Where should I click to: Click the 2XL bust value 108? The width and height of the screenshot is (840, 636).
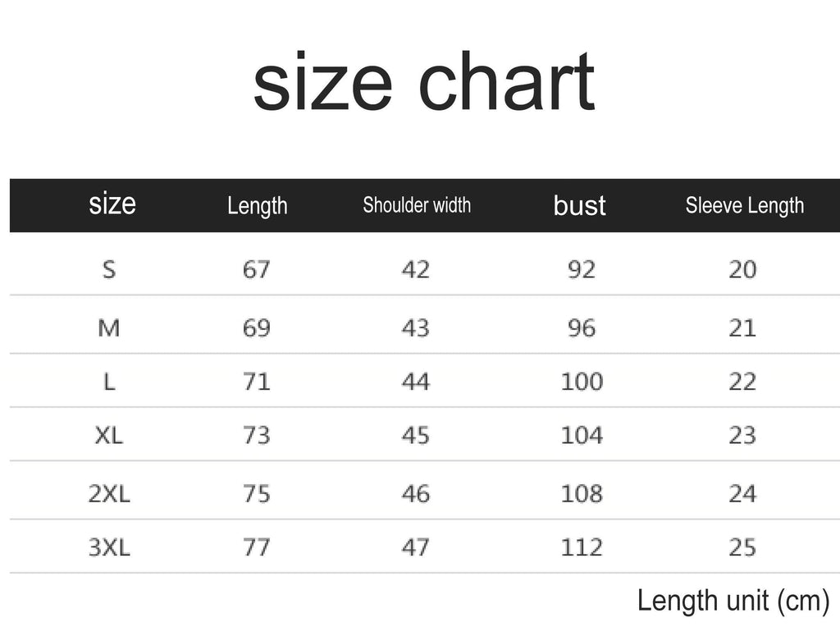[x=582, y=494]
